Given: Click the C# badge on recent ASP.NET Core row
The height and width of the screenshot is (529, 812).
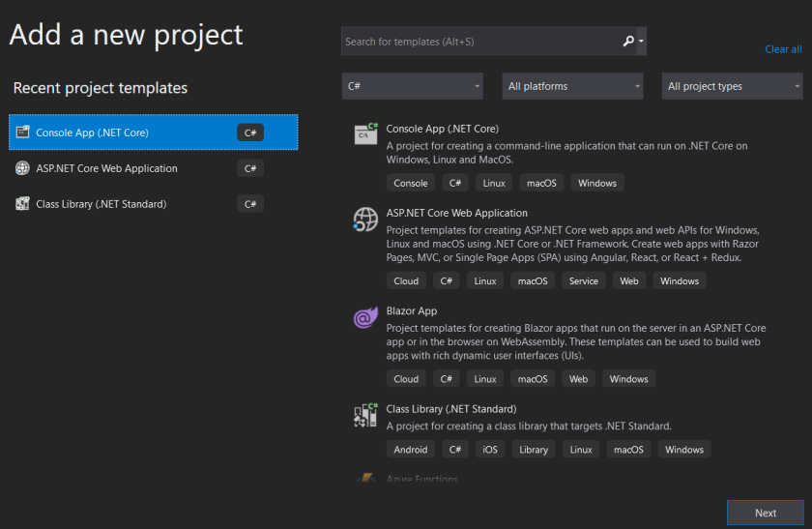Looking at the screenshot, I should pos(250,168).
